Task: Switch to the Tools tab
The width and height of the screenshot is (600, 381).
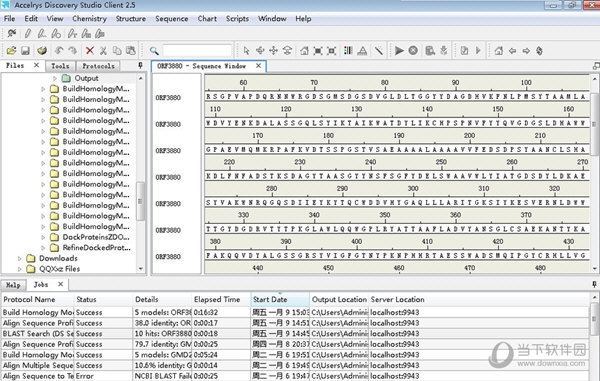Action: 60,66
